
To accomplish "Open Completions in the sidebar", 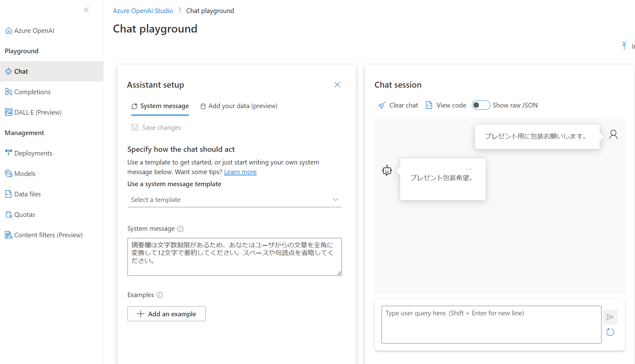I will click(x=32, y=92).
